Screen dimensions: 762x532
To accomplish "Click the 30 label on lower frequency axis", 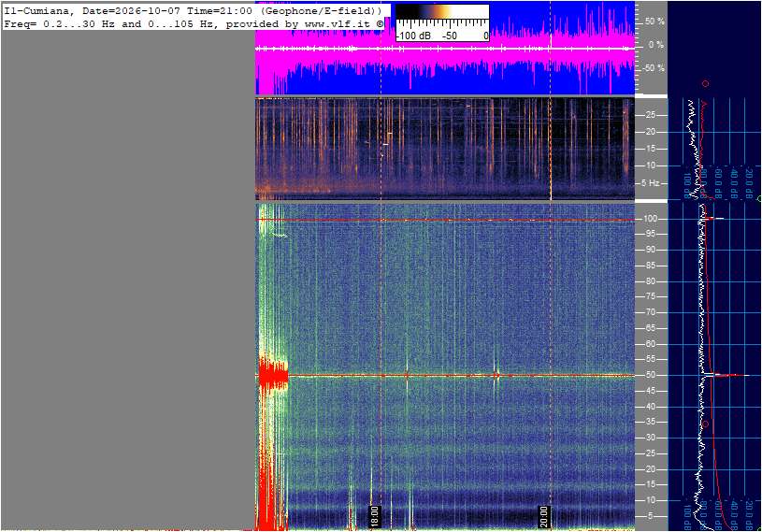I will tap(650, 438).
